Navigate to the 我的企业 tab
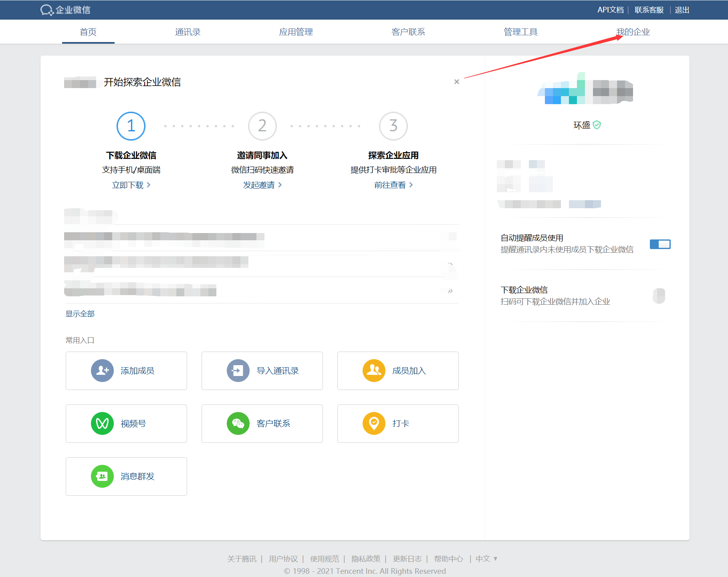 (633, 32)
